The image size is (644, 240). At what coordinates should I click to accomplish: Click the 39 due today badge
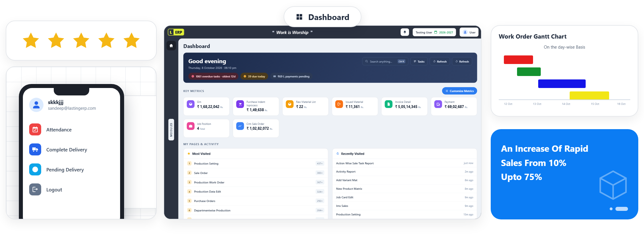tap(254, 77)
